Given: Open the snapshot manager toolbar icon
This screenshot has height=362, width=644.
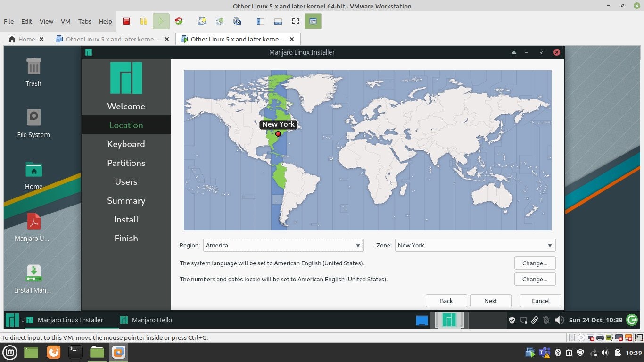Looking at the screenshot, I should pyautogui.click(x=237, y=21).
